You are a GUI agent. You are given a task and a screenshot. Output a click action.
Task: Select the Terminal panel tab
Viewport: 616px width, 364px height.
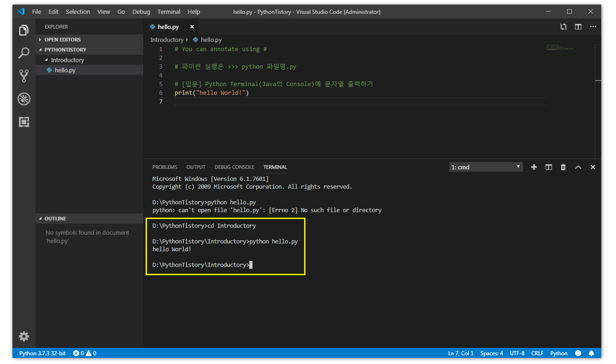click(x=275, y=167)
